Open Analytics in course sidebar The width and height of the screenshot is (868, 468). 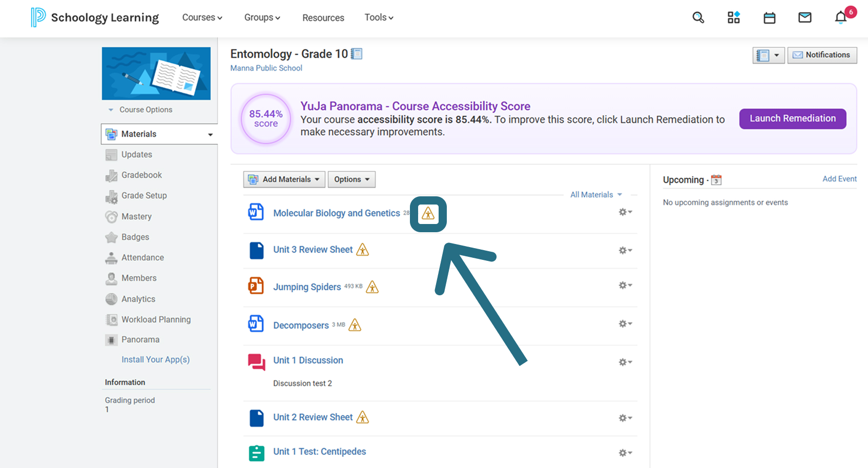point(138,299)
